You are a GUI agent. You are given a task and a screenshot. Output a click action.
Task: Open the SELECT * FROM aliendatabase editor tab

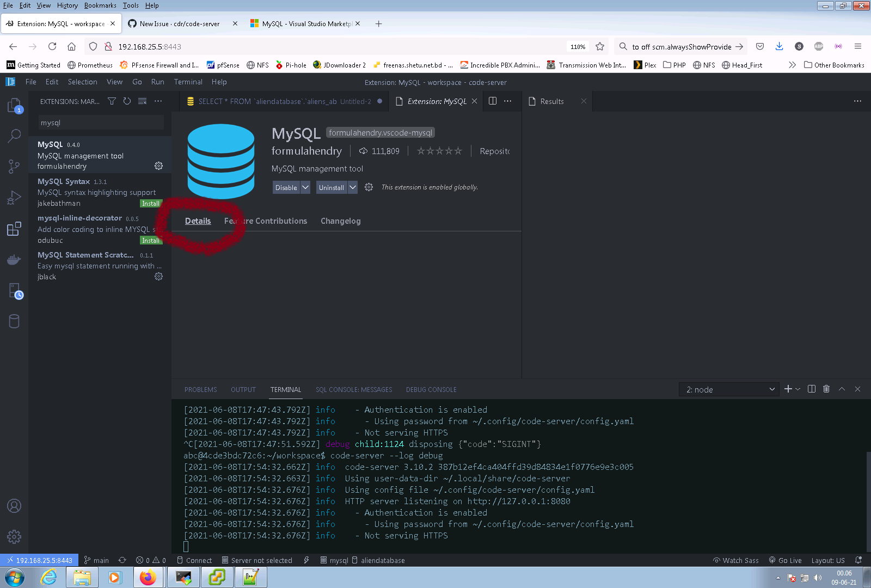click(284, 101)
